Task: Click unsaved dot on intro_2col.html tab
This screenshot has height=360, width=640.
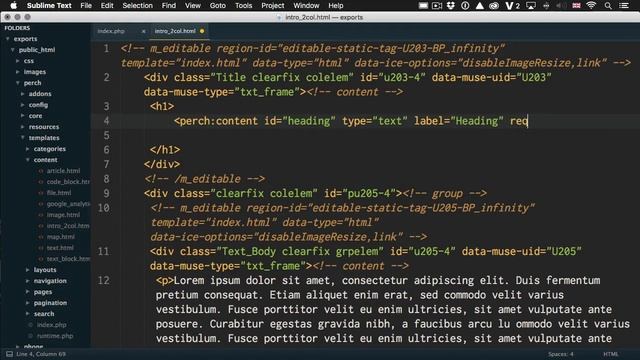Action: 202,31
